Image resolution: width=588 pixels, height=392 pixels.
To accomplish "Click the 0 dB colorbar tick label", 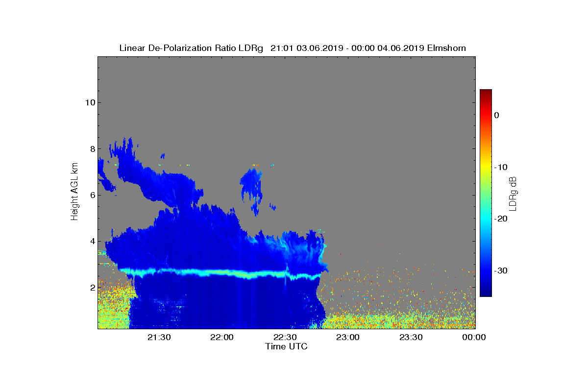I will [496, 115].
